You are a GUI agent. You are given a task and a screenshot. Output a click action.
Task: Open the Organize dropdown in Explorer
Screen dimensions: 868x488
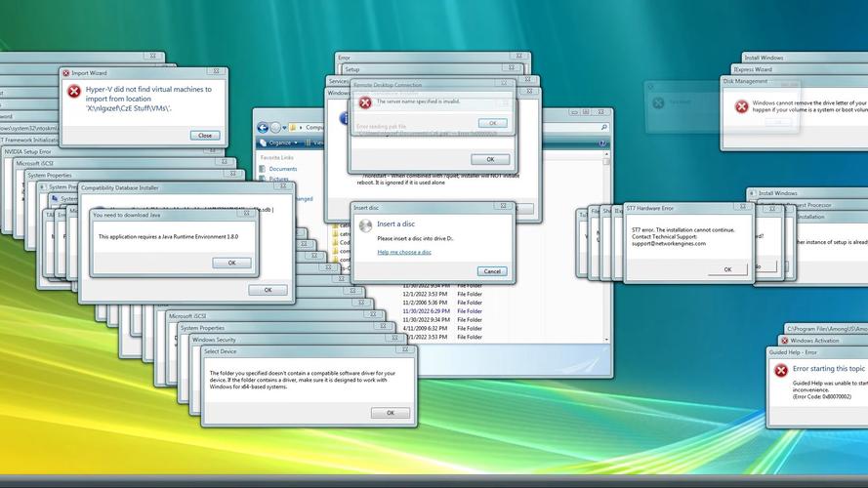[x=283, y=142]
